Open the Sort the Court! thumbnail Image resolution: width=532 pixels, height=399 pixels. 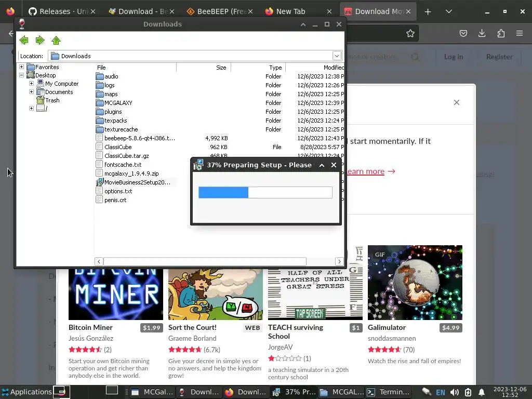coord(216,295)
